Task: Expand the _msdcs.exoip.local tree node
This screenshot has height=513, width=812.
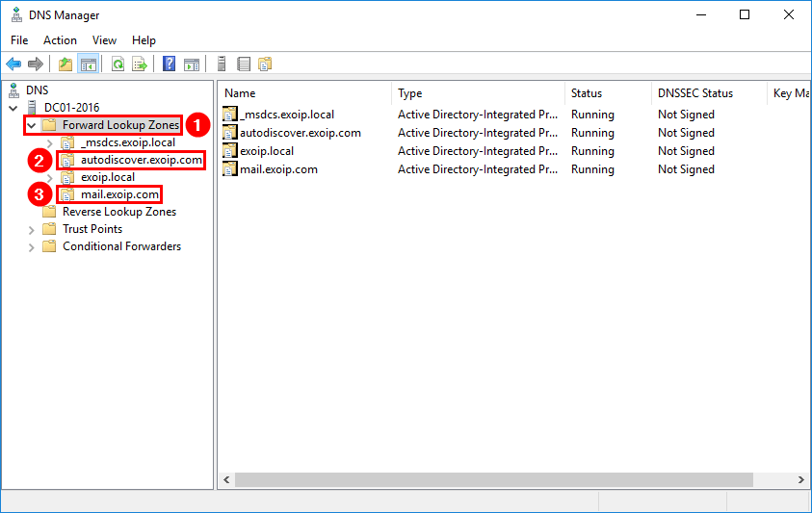Action: (50, 142)
